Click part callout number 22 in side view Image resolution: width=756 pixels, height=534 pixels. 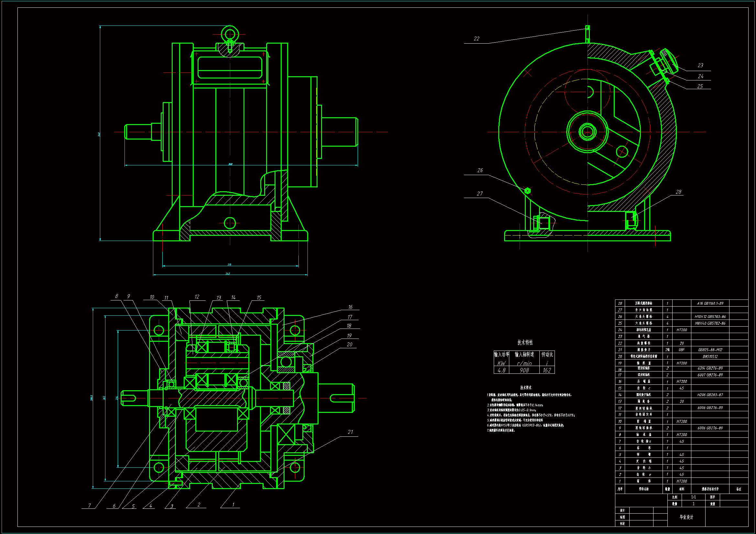(x=476, y=39)
